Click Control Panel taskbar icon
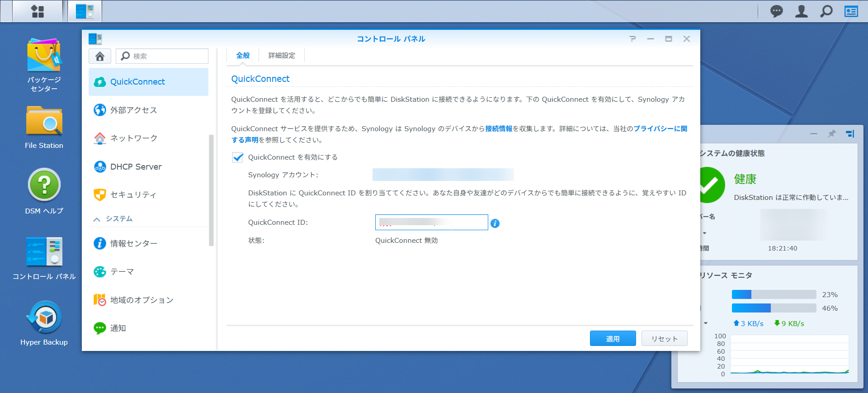This screenshot has height=393, width=868. pos(85,11)
